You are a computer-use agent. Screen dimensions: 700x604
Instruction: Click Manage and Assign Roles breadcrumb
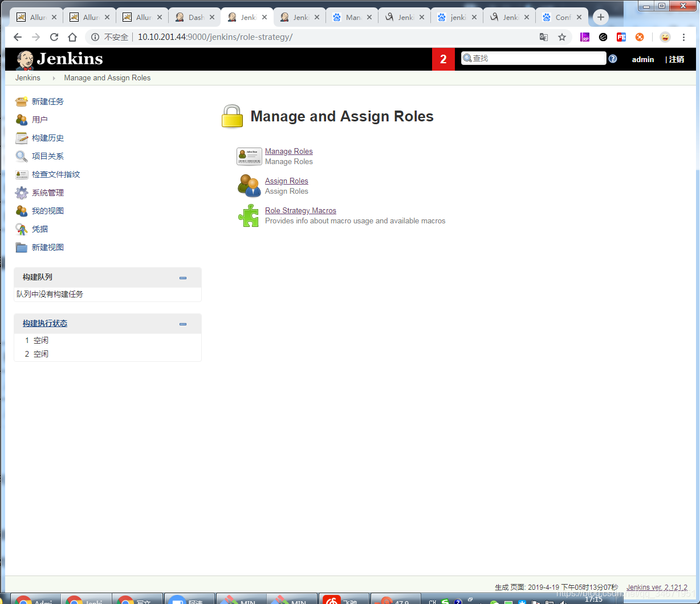pos(107,77)
